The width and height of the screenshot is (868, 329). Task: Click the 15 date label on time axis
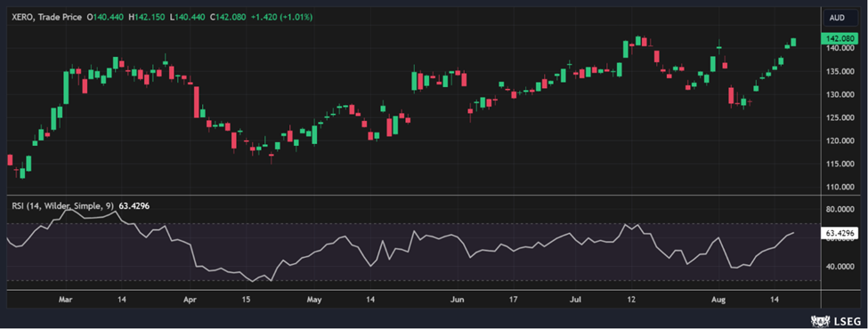coord(246,300)
